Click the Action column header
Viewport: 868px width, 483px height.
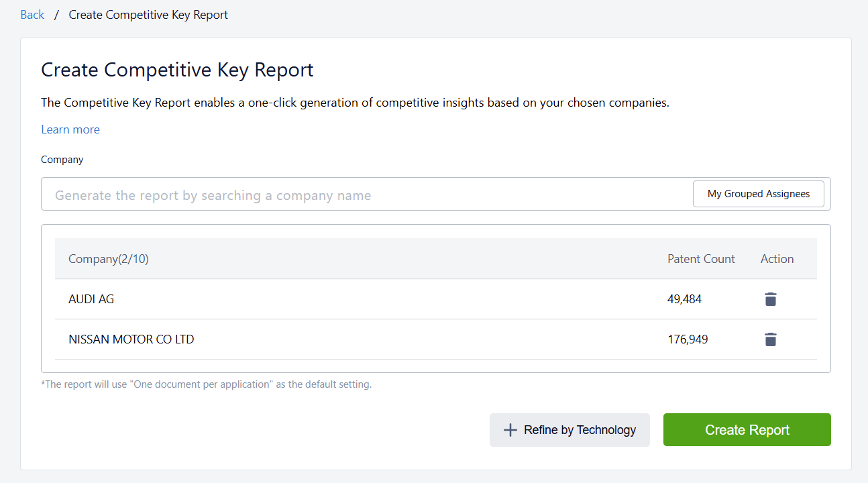777,259
